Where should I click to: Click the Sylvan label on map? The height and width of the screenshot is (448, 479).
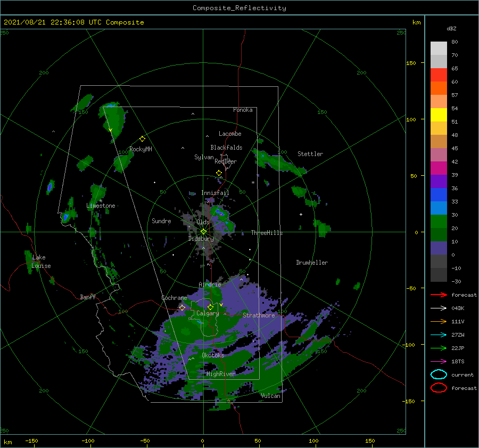204,157
